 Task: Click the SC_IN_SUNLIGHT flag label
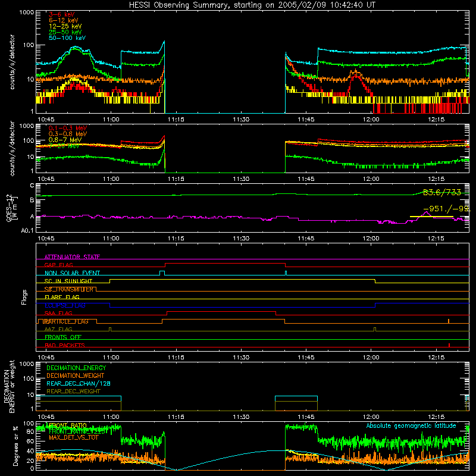pyautogui.click(x=68, y=281)
